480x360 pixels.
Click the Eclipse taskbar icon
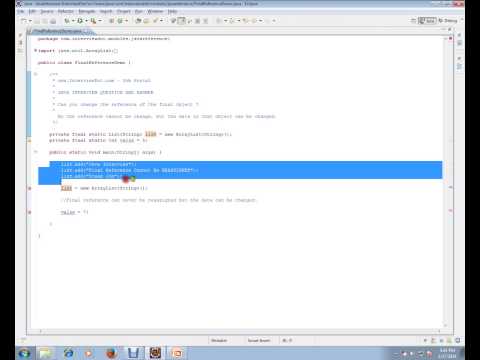[155, 353]
